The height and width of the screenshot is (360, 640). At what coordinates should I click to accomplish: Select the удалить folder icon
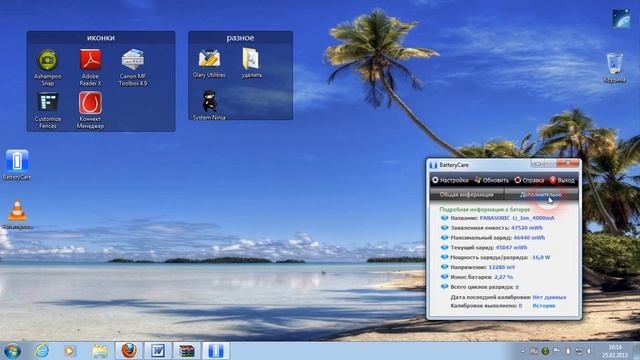point(251,64)
